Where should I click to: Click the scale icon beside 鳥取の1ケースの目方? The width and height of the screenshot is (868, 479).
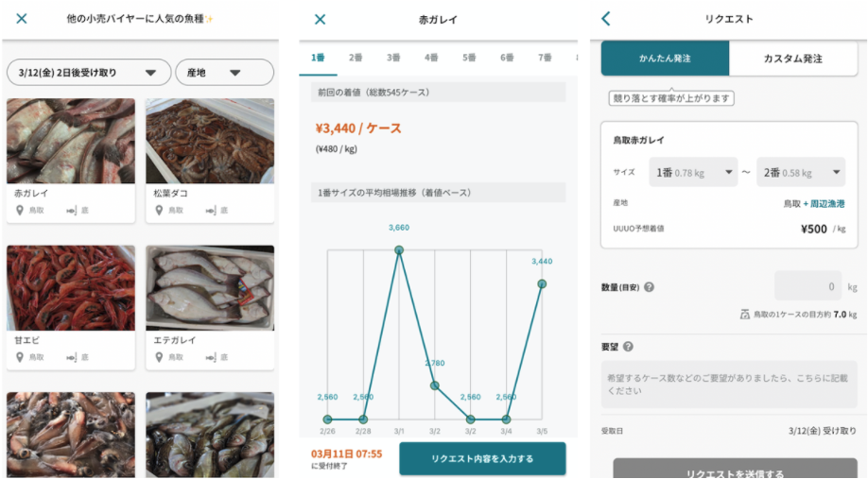coord(744,315)
